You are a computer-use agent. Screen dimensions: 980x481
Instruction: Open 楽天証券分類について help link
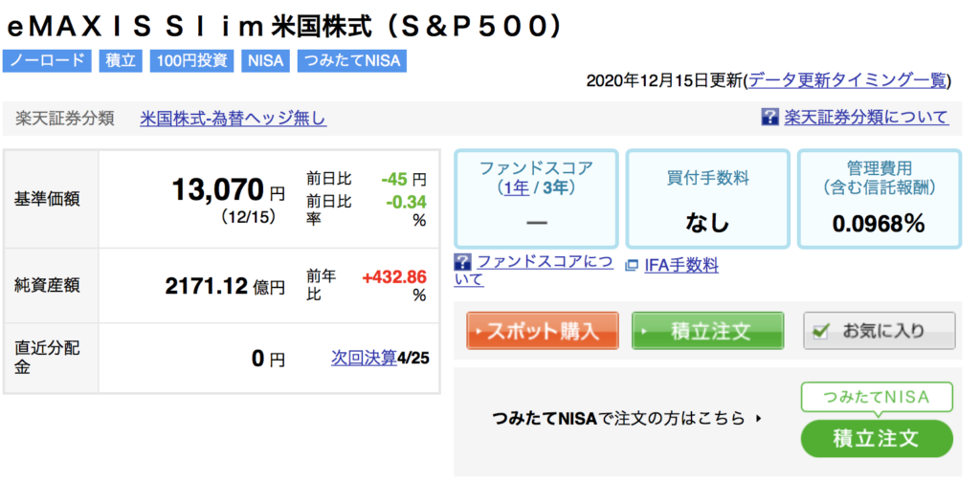point(866,117)
